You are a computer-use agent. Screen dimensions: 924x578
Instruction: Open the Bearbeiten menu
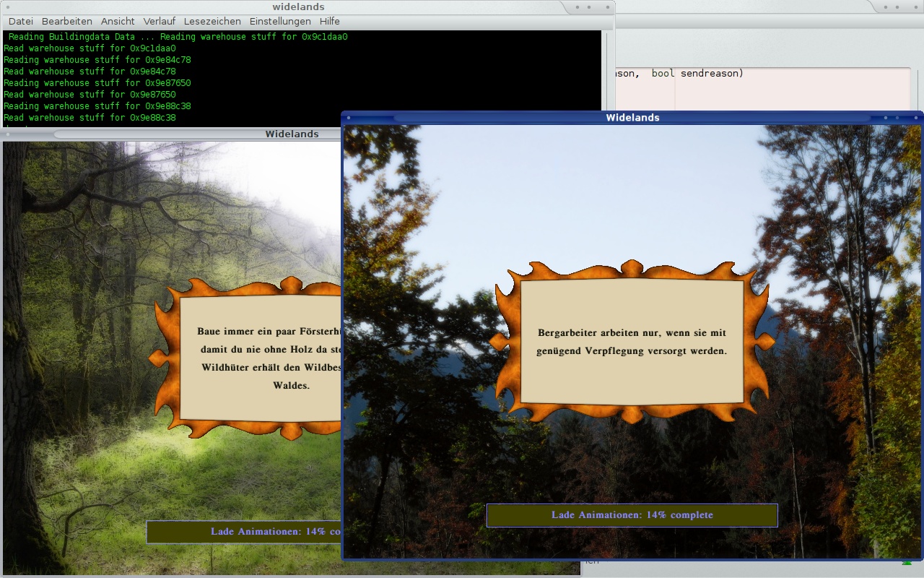[x=67, y=22]
